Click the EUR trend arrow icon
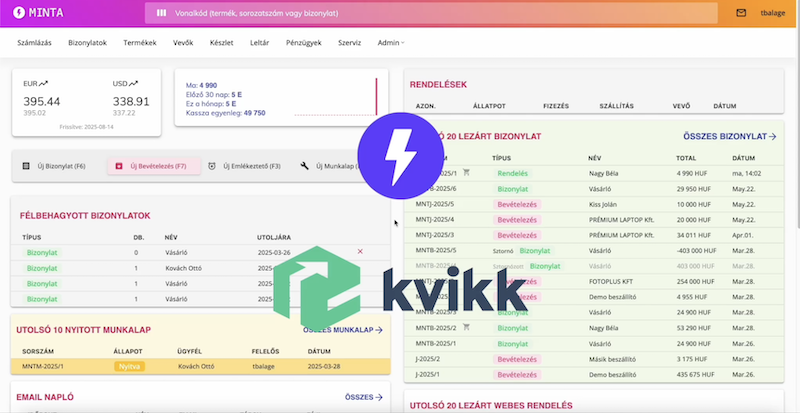The image size is (800, 413). [x=44, y=83]
